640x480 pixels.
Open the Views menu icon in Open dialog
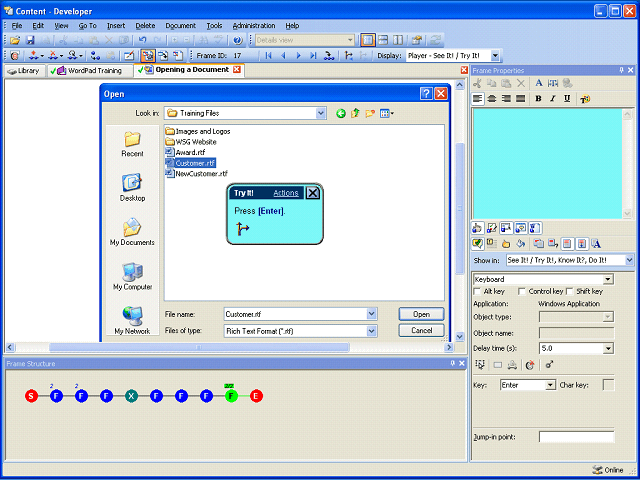tap(386, 113)
